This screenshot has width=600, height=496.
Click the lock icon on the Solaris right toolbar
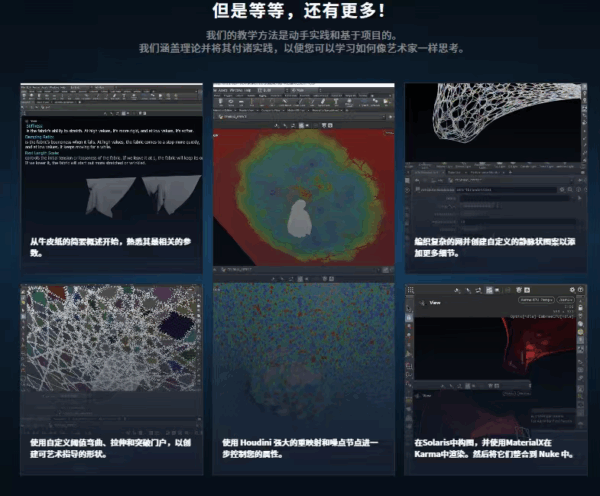(580, 307)
